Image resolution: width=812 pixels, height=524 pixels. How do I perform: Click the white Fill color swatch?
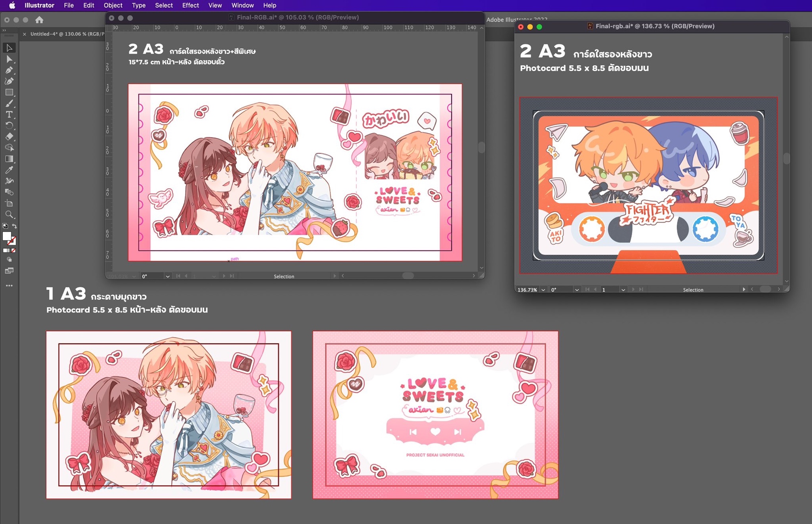pyautogui.click(x=7, y=236)
